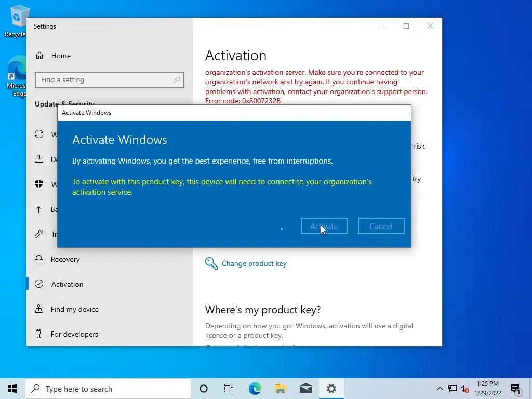Click the key icon beside Change product key
The width and height of the screenshot is (532, 399).
point(211,263)
